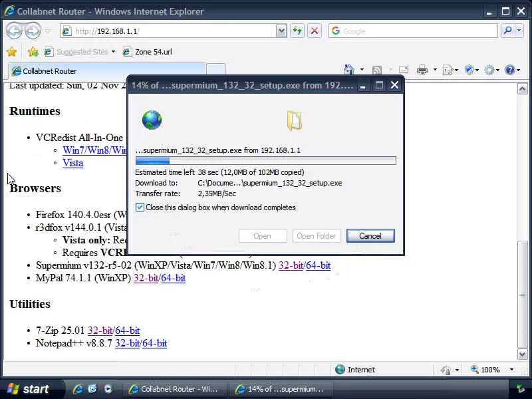
Task: Select the Collabnet Router tab
Action: pyautogui.click(x=107, y=71)
